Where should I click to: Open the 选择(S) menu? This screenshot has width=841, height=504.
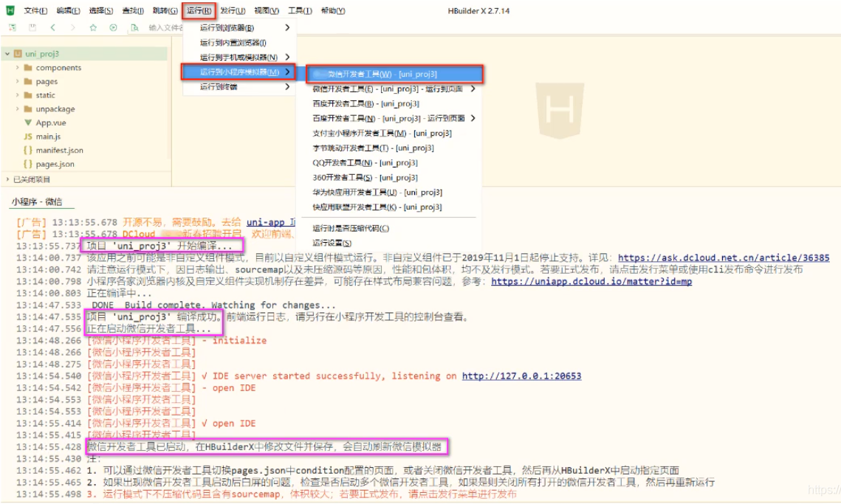pyautogui.click(x=101, y=11)
